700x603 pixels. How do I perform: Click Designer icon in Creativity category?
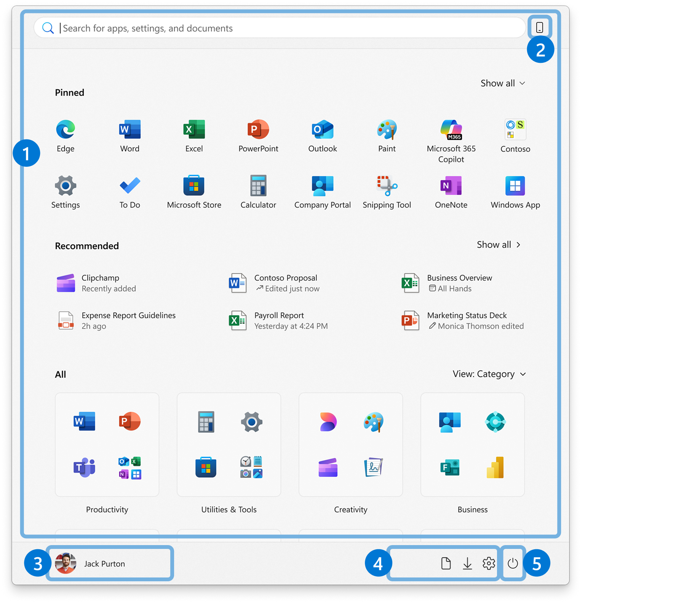328,422
